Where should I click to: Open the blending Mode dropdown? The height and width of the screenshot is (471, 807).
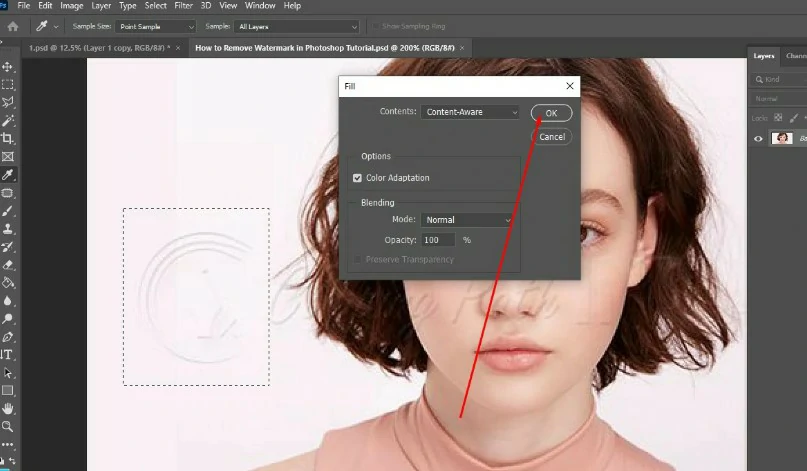[467, 220]
